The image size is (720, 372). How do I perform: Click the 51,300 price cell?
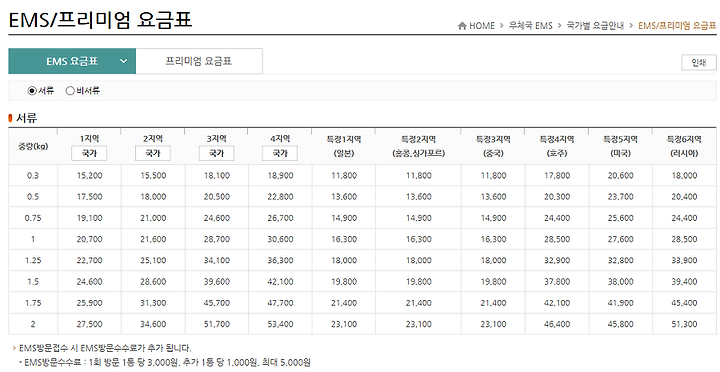684,324
